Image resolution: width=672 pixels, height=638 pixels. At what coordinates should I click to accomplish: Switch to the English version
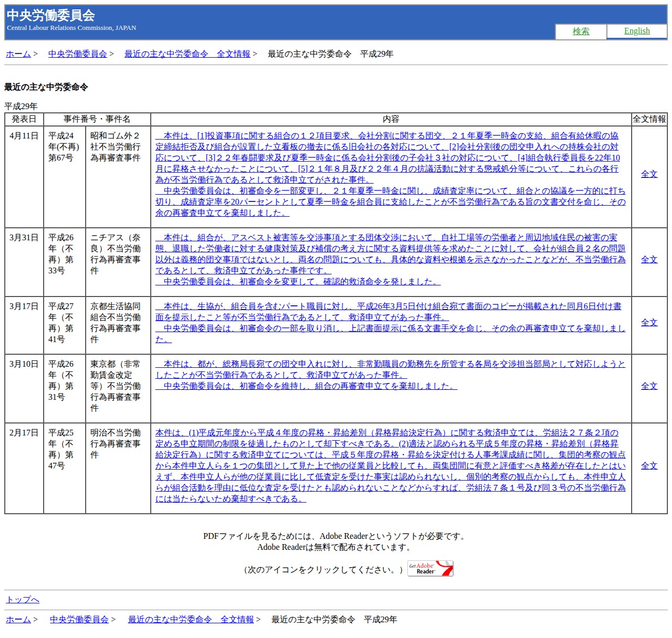tap(637, 30)
